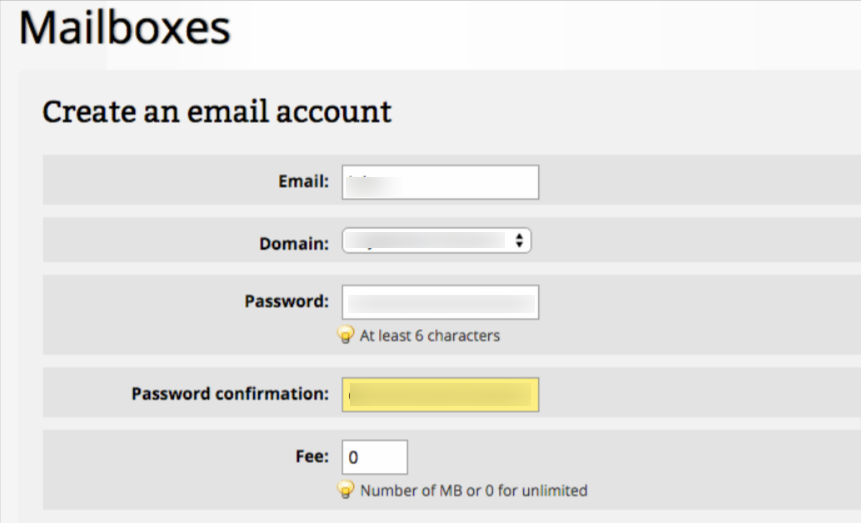
Task: Click the "Password confirmation:" label
Action: (230, 394)
